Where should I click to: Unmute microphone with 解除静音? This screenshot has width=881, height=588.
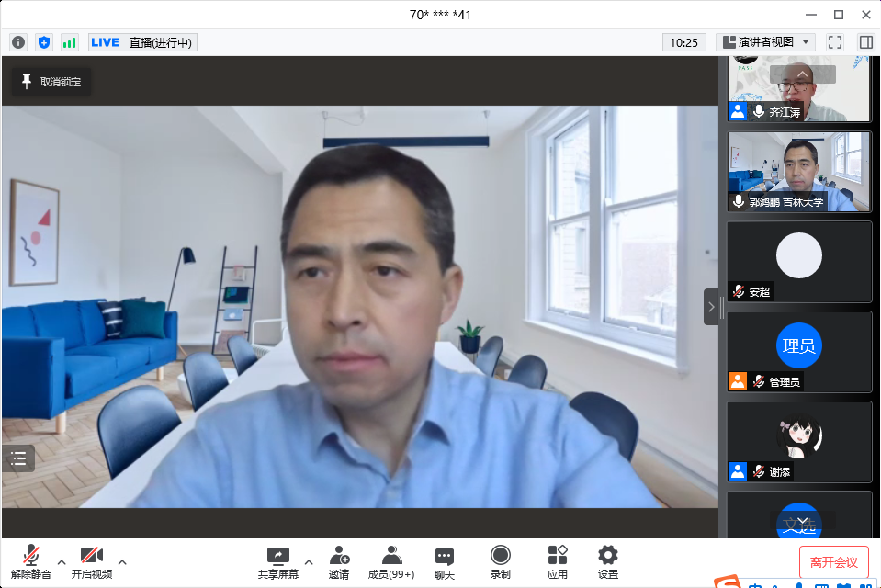pyautogui.click(x=30, y=562)
